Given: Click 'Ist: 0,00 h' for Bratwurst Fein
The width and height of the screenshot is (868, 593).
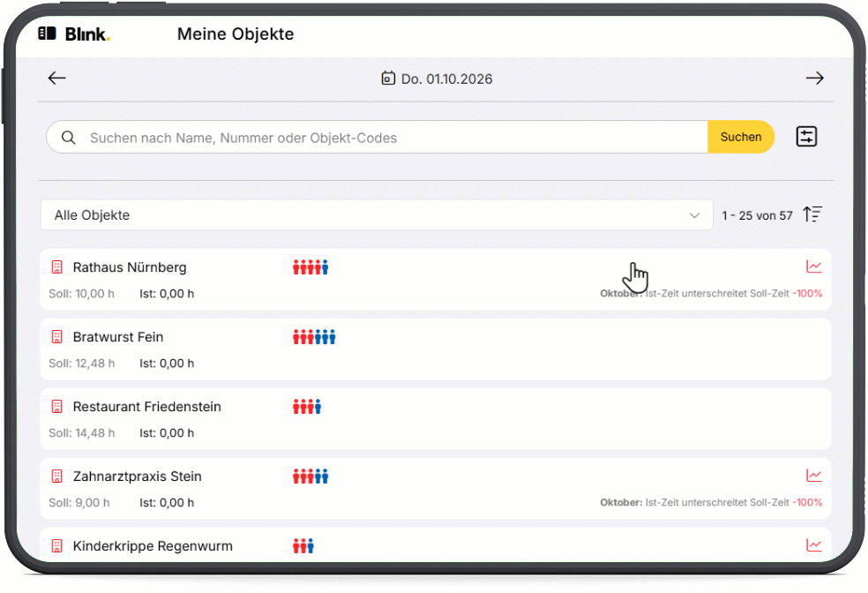Looking at the screenshot, I should tap(167, 364).
